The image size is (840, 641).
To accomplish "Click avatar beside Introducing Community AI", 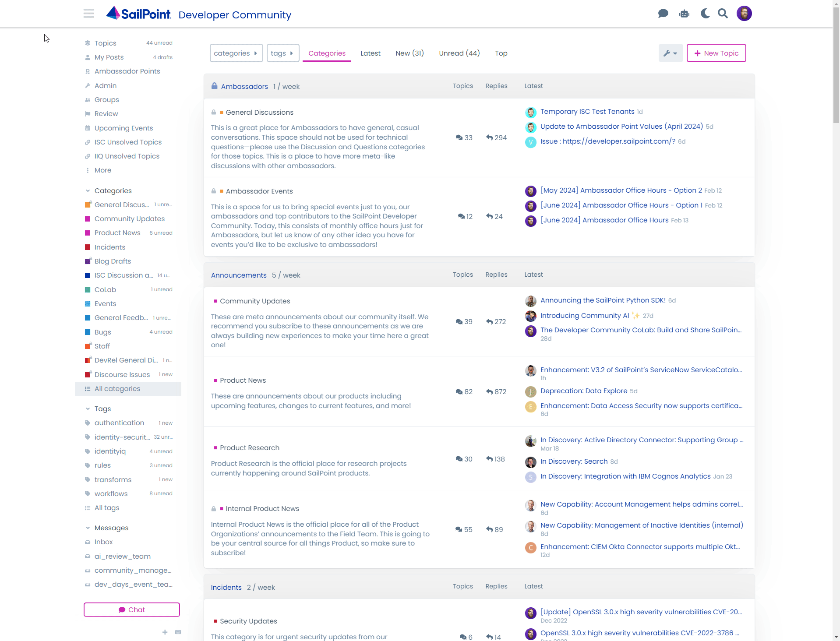I will pyautogui.click(x=531, y=316).
